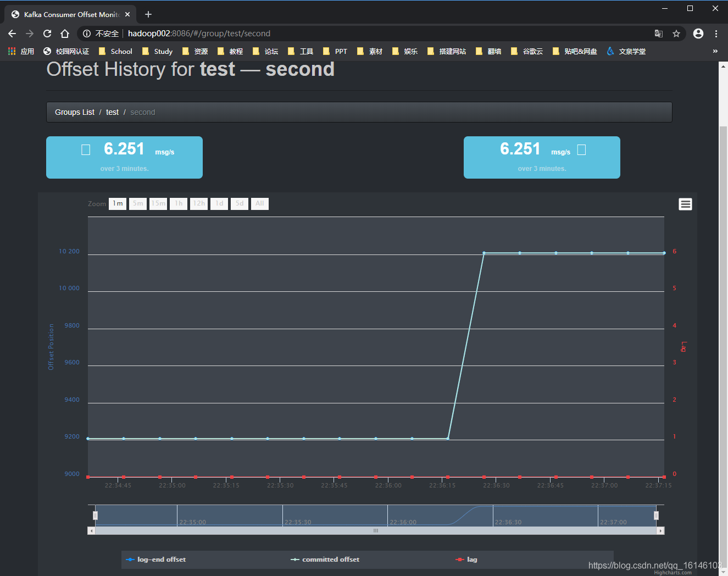728x576 pixels.
Task: Open the Highcharts export menu icon
Action: [x=685, y=204]
